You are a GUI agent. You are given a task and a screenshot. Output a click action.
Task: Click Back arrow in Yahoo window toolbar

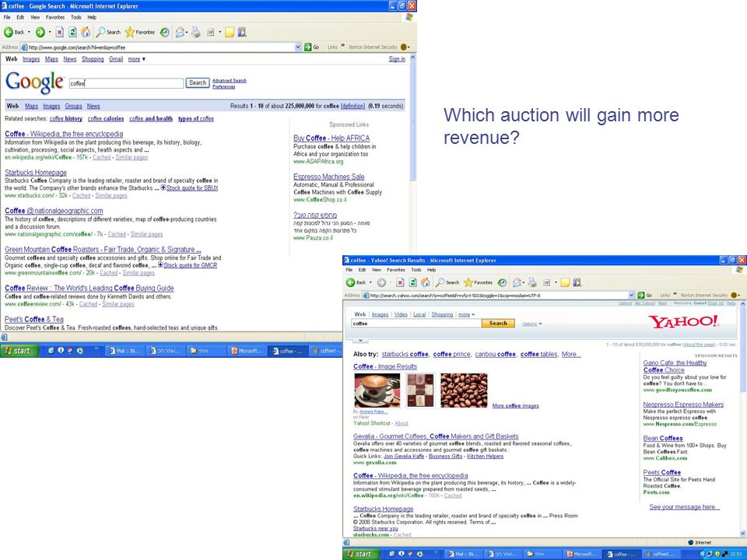351,282
